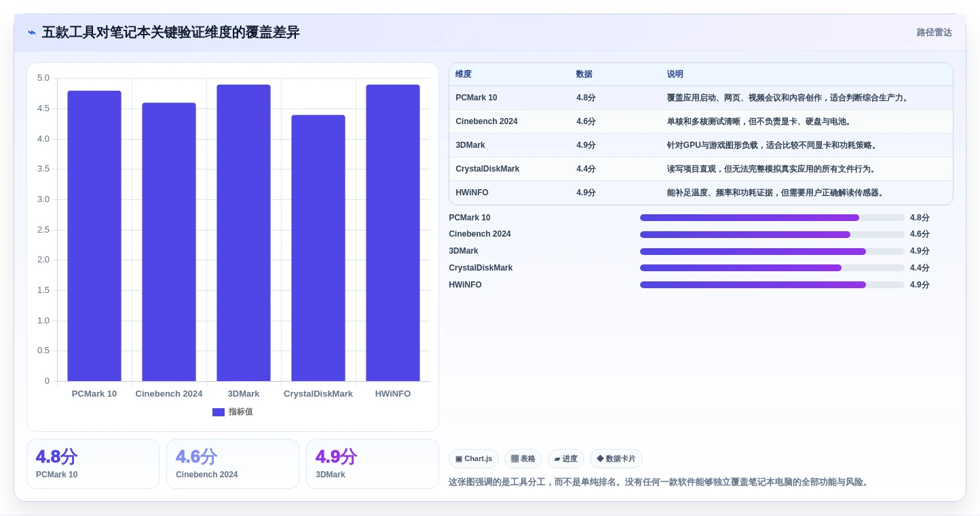Click the CrystalDiskMark chart bar

tap(318, 248)
